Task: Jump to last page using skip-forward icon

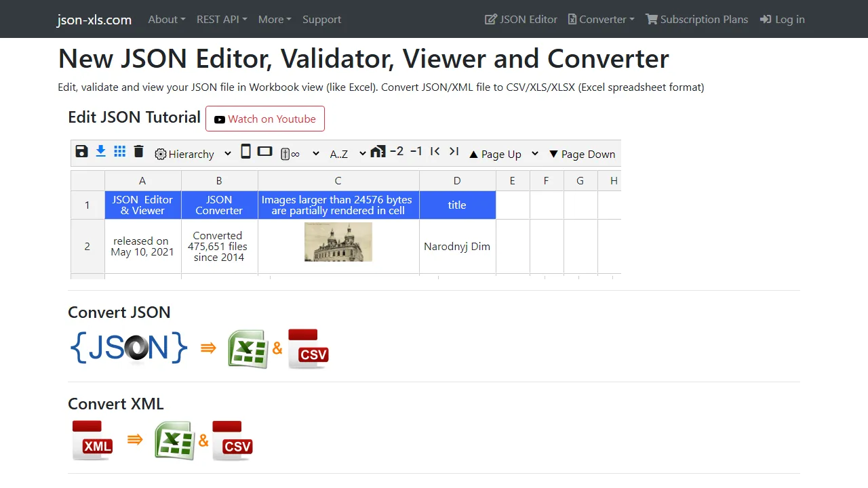Action: click(454, 152)
